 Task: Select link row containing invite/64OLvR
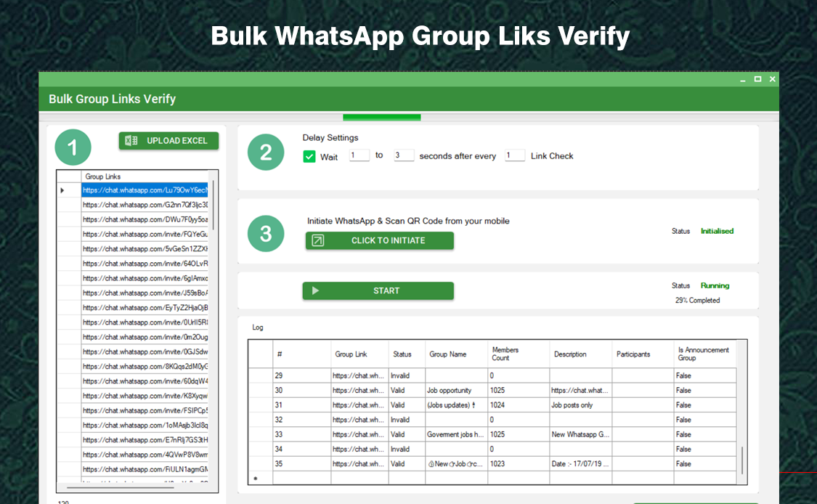pyautogui.click(x=145, y=263)
